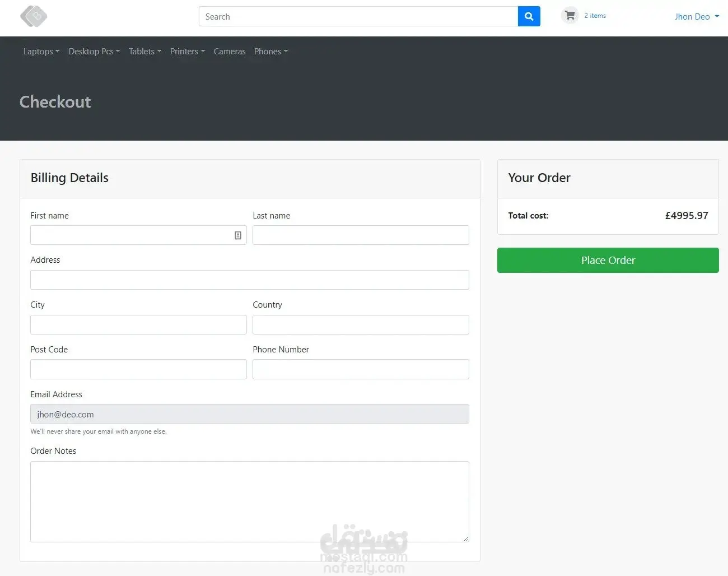Open the Tablets dropdown menu
Viewport: 728px width, 576px height.
click(x=145, y=52)
